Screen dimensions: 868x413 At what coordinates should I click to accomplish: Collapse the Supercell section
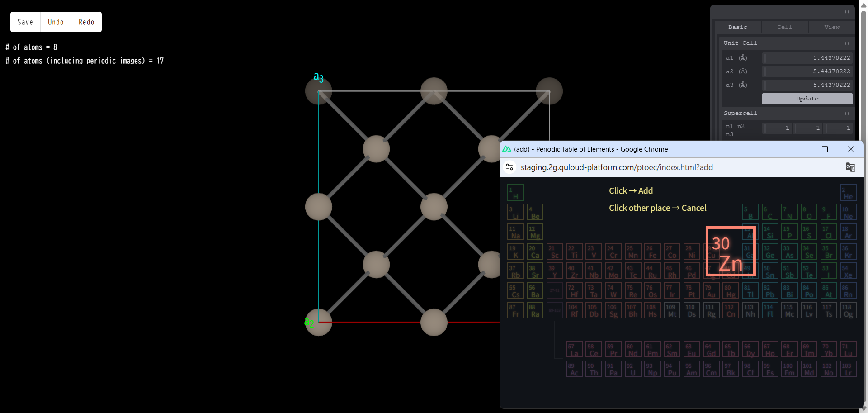(847, 114)
